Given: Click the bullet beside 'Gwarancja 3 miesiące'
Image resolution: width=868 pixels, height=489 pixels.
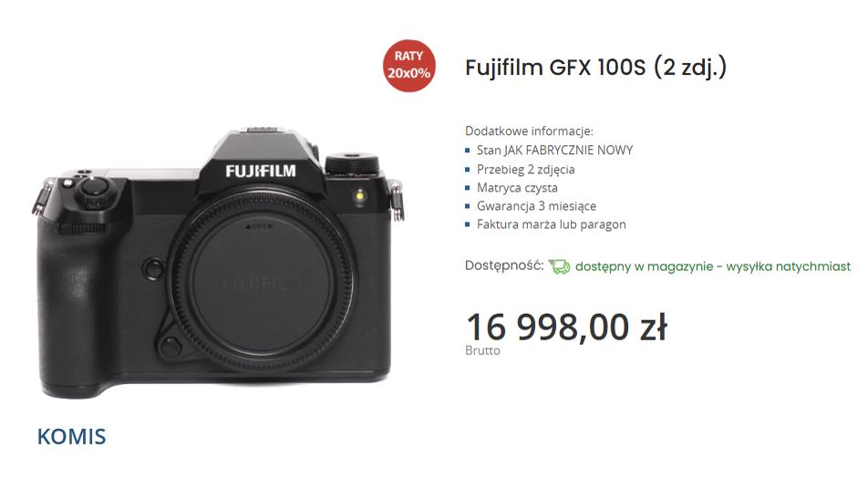Looking at the screenshot, I should [468, 206].
